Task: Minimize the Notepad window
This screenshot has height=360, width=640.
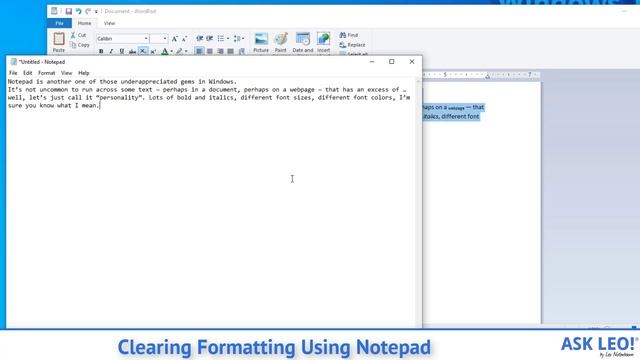Action: [x=372, y=62]
